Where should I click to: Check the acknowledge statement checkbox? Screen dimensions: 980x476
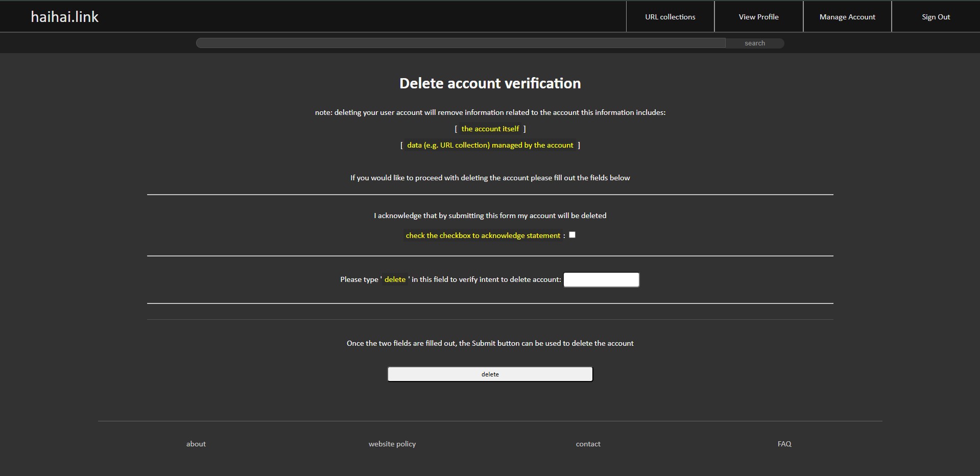tap(572, 235)
